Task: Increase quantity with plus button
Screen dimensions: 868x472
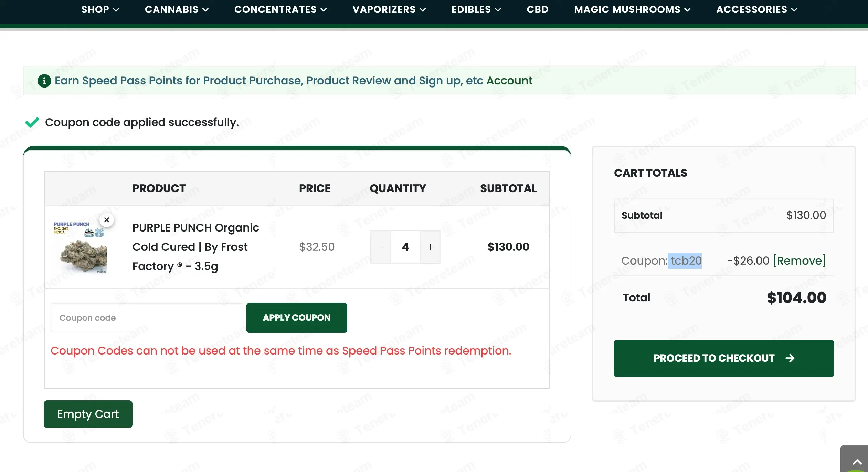Action: click(x=430, y=247)
